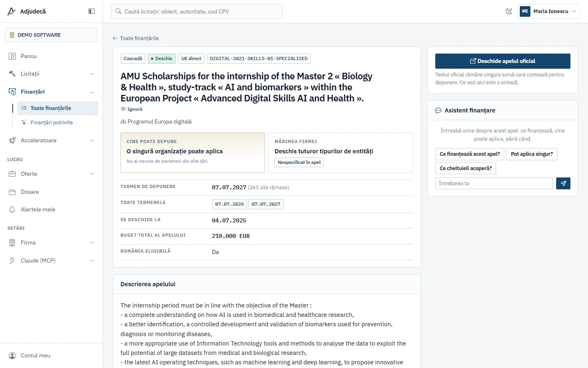Click the O singură organizație poate aplica card

point(193,153)
